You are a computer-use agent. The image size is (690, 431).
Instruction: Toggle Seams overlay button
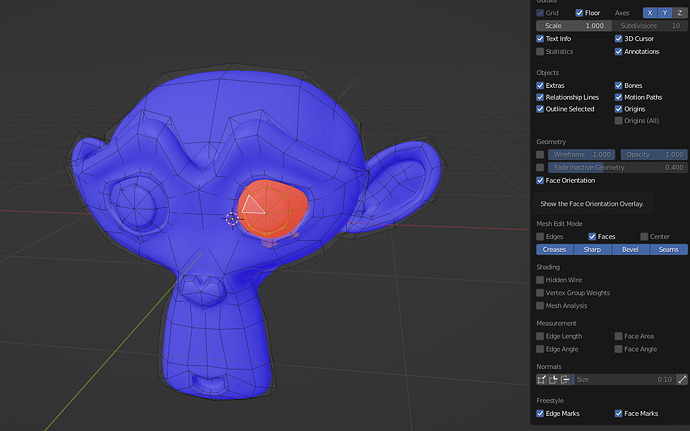click(669, 249)
